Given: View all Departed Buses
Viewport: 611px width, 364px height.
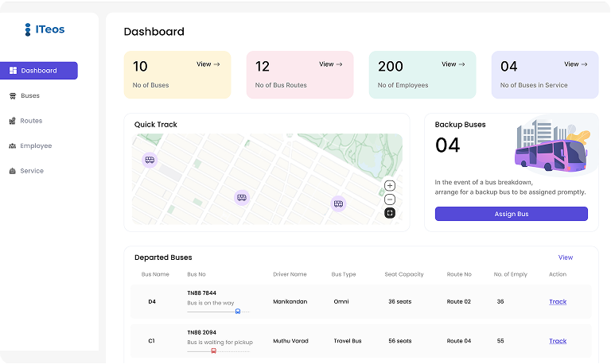Looking at the screenshot, I should (566, 258).
